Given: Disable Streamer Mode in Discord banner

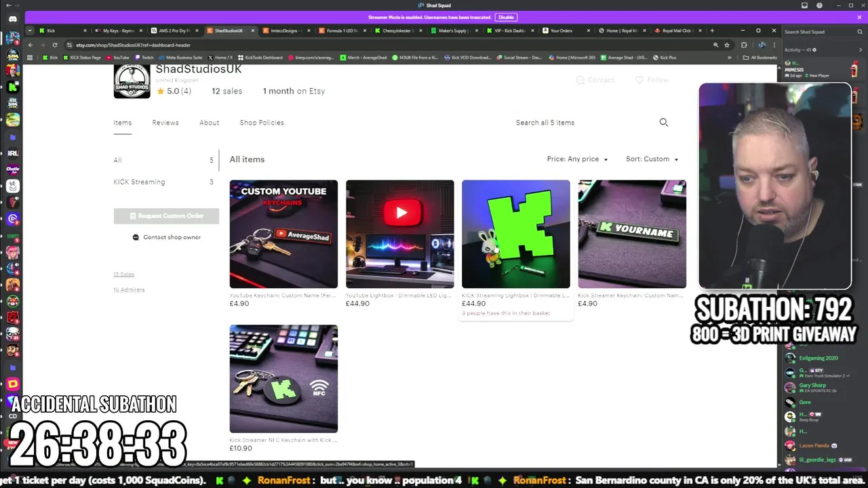Looking at the screenshot, I should tap(506, 17).
